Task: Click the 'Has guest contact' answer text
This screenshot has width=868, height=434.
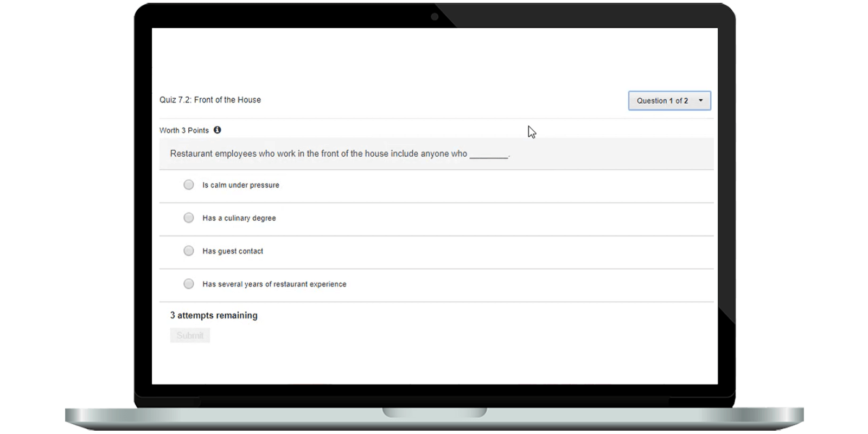Action: pyautogui.click(x=233, y=251)
